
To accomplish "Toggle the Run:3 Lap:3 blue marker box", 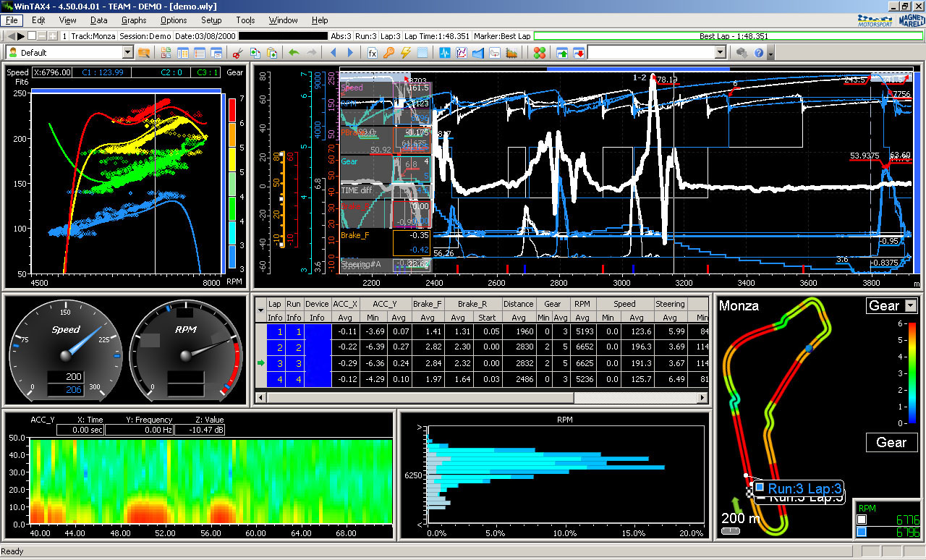I will click(x=760, y=488).
